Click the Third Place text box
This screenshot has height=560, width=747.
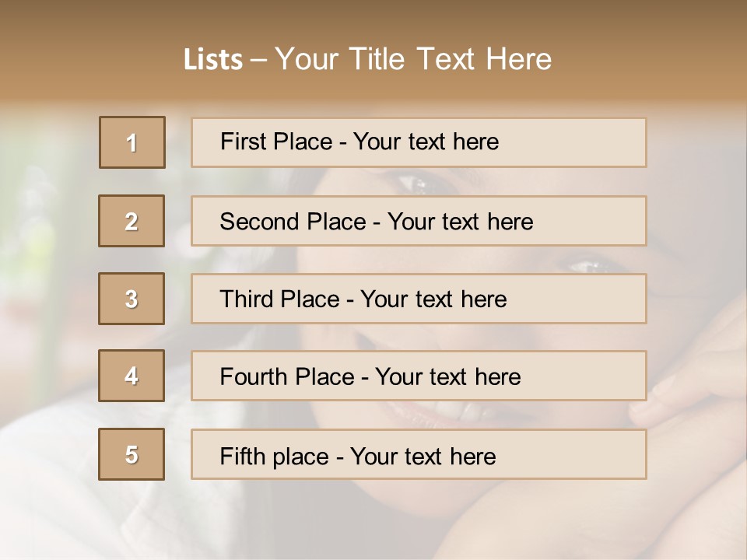[419, 299]
